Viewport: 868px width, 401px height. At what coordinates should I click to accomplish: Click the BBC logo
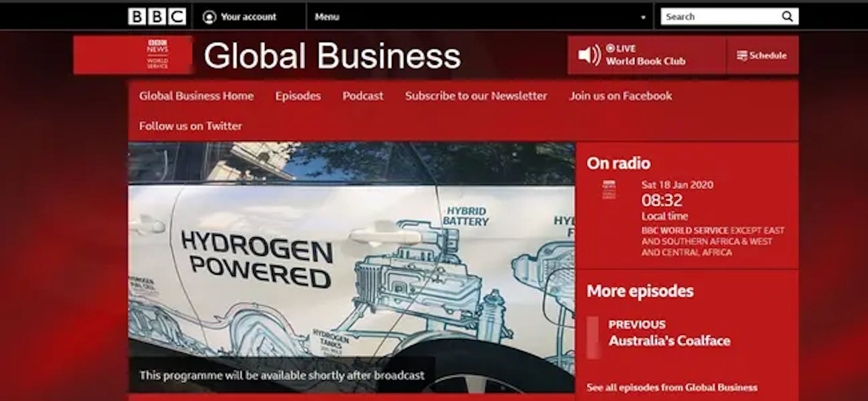tap(157, 17)
